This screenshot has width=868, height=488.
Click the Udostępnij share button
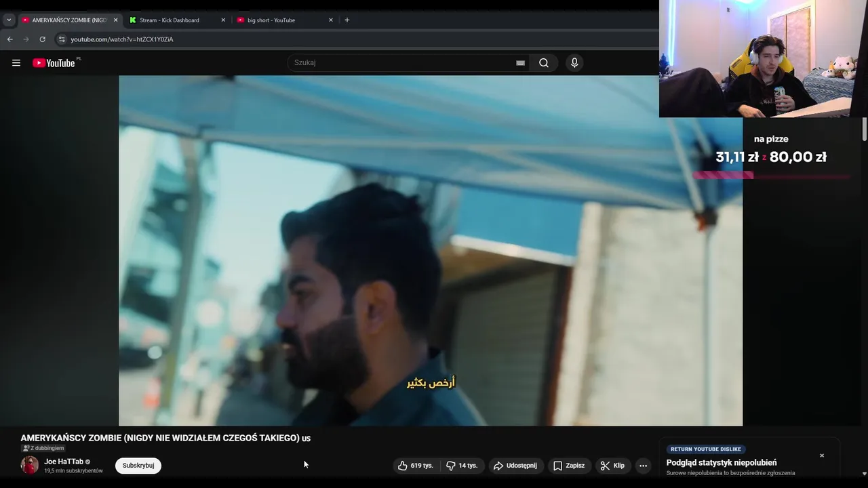[516, 466]
